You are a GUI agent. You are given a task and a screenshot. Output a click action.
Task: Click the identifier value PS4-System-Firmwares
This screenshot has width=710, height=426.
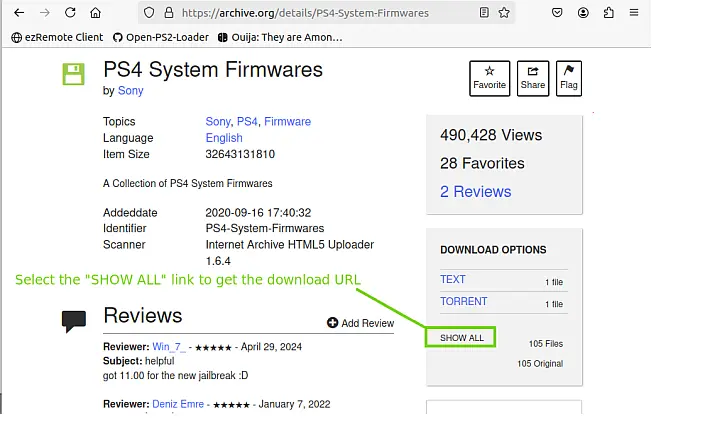(265, 228)
